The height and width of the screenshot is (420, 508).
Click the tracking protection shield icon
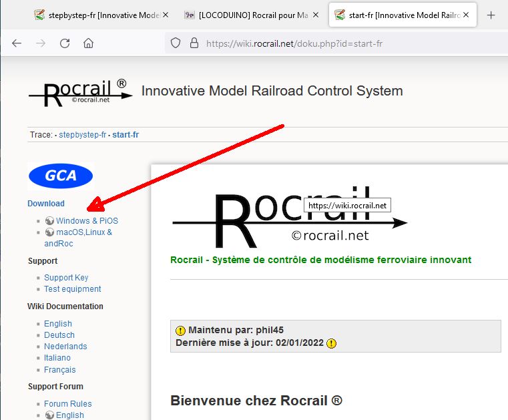[x=176, y=43]
